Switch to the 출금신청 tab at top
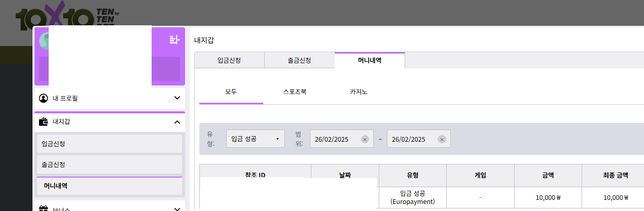Screen dimensions: 644x211 299,60
